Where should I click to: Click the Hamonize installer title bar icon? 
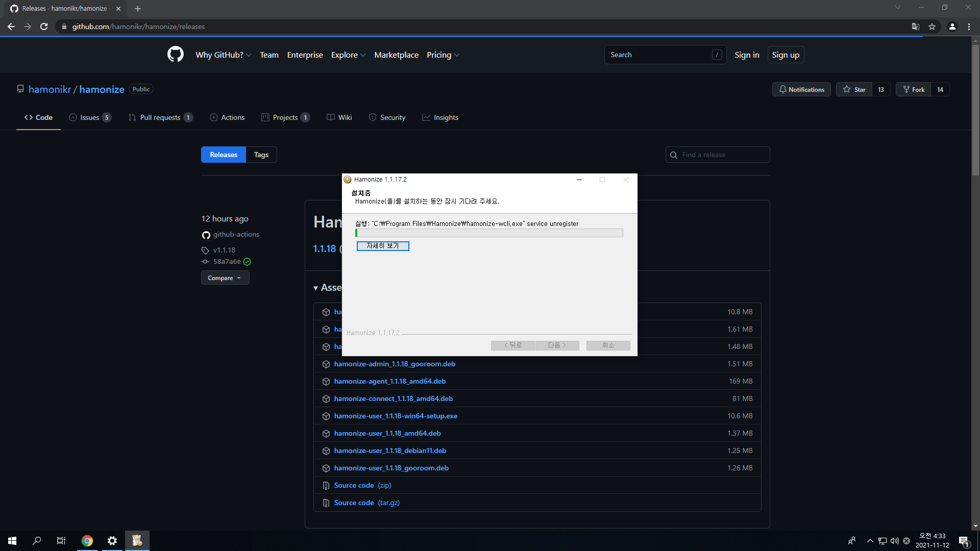click(348, 180)
